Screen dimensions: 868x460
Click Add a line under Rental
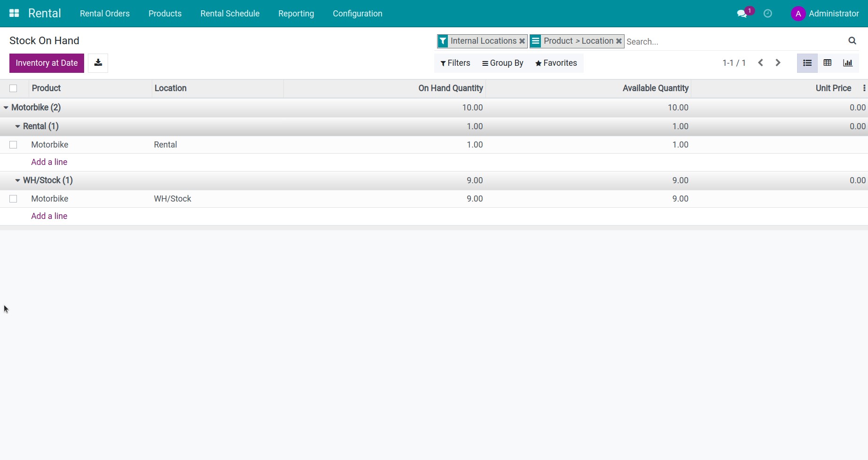pos(49,162)
